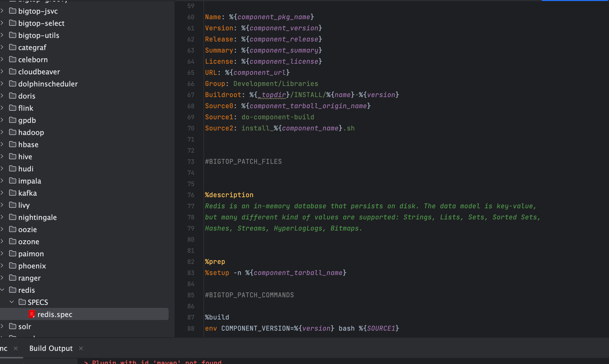Close the Build Output tab
Viewport: 609px width, 364px height.
coord(81,348)
